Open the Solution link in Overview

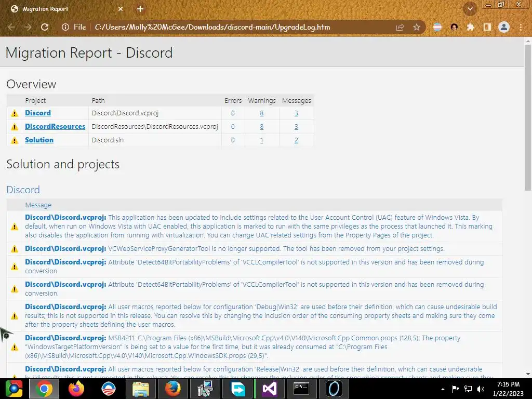coord(39,140)
